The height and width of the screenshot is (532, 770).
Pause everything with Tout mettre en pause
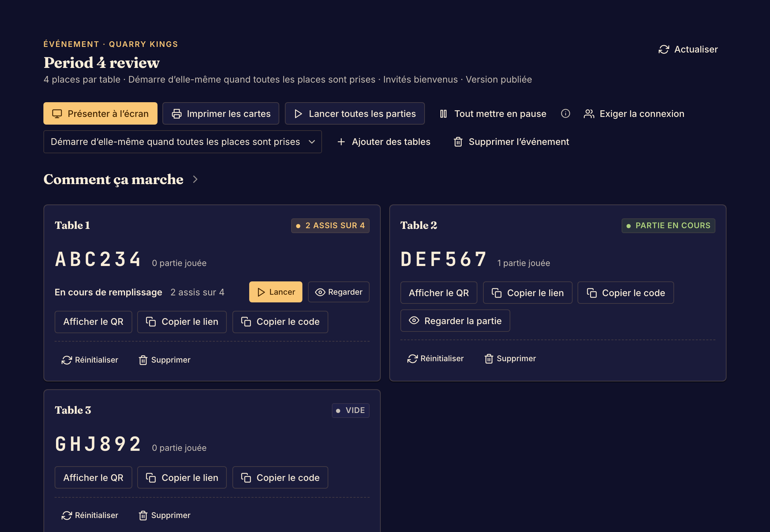[493, 113]
